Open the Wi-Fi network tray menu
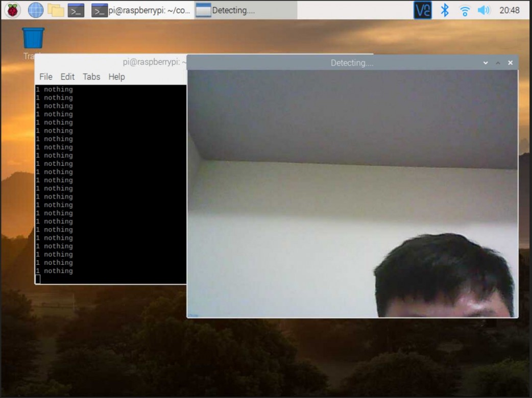The height and width of the screenshot is (398, 532). [x=464, y=10]
